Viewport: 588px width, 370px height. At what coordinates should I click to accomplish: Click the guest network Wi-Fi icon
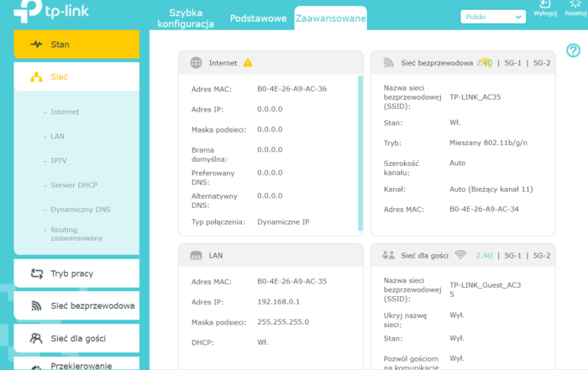[x=460, y=254]
